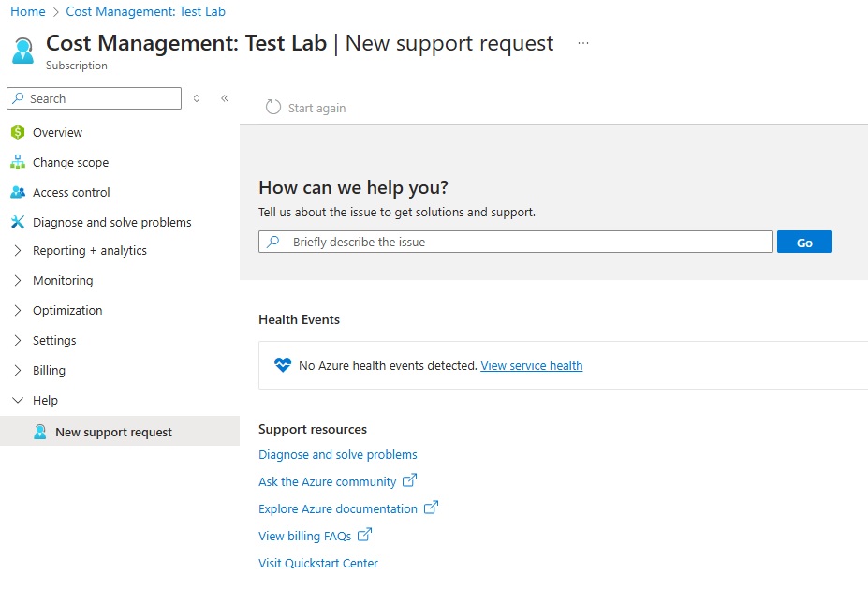Go to Home in the breadcrumb
This screenshot has height=604, width=868.
point(28,11)
